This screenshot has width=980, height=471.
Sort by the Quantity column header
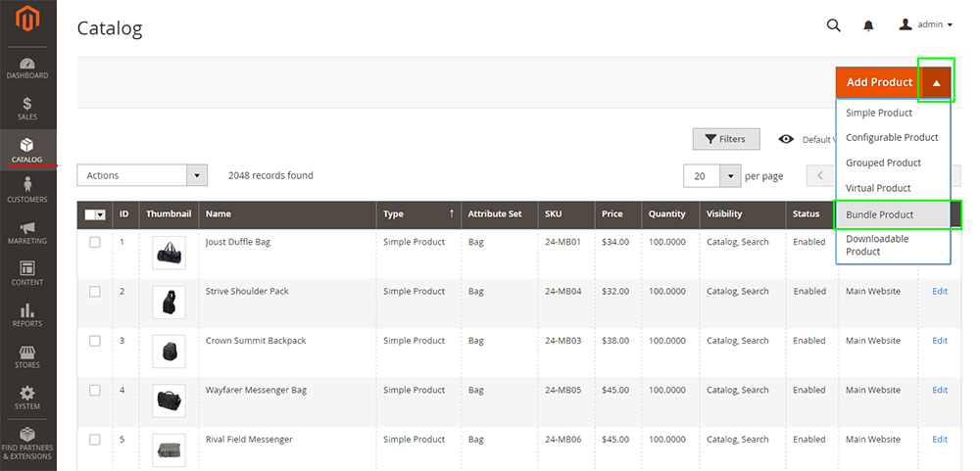[670, 214]
